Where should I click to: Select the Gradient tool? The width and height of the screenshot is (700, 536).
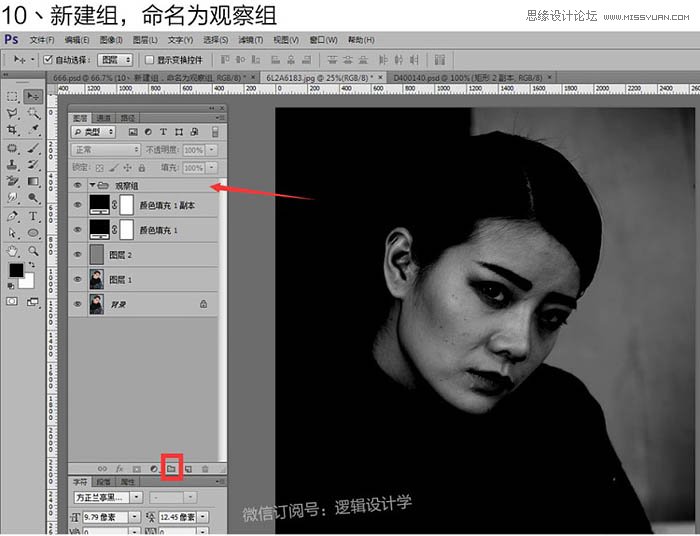[x=33, y=181]
